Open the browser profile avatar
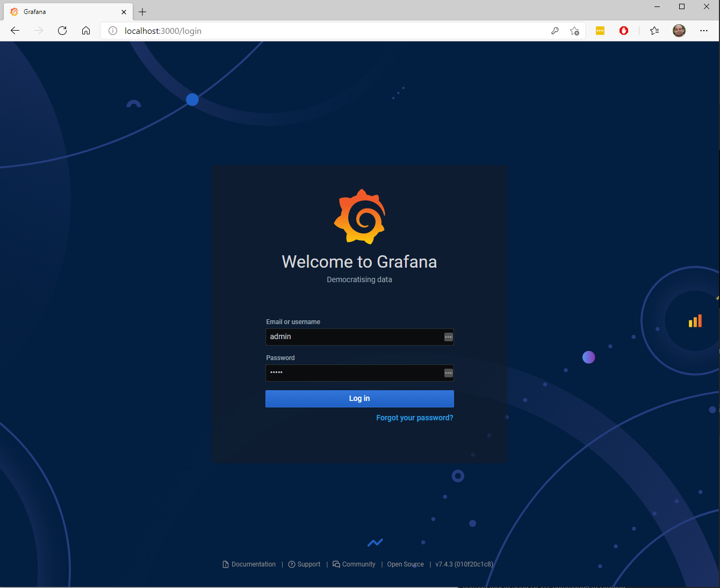720x588 pixels. click(x=679, y=31)
